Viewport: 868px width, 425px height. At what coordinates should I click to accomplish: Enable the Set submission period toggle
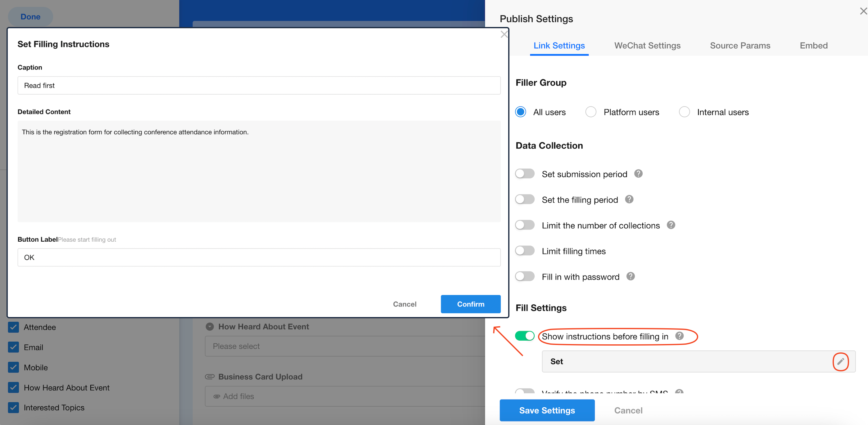pyautogui.click(x=525, y=174)
